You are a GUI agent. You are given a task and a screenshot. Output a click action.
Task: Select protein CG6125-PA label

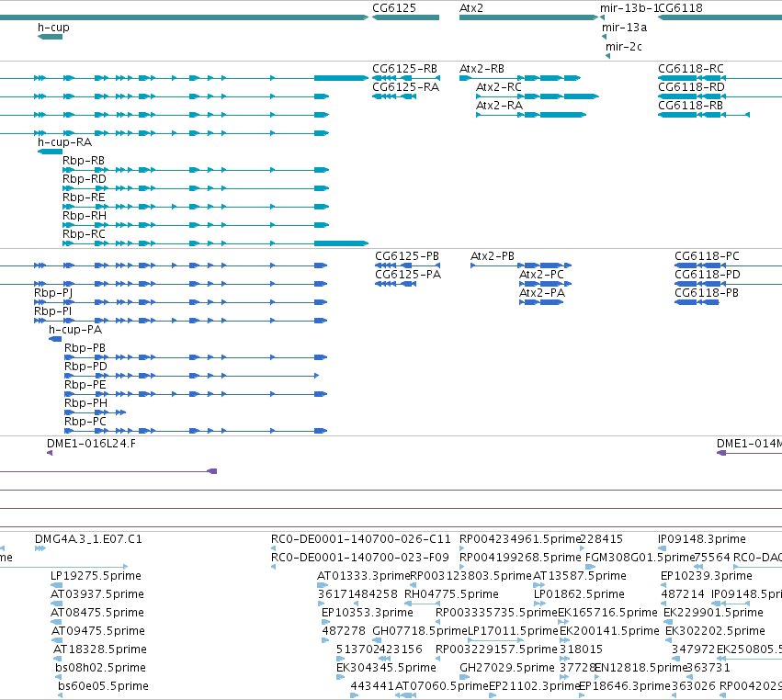pos(408,275)
